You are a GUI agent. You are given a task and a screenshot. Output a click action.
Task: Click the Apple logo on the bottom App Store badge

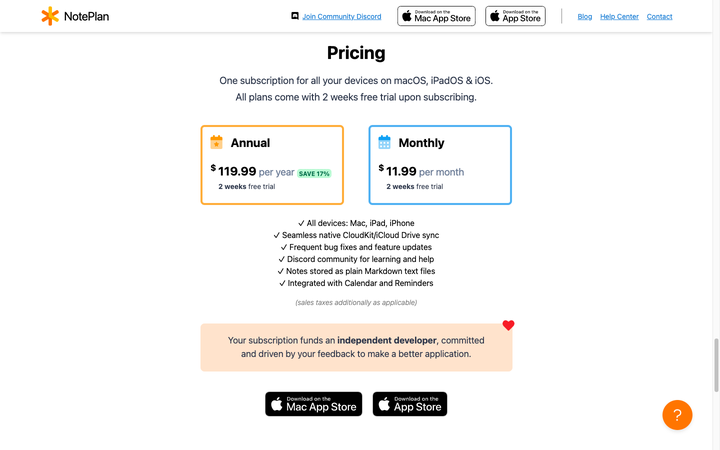(x=384, y=404)
